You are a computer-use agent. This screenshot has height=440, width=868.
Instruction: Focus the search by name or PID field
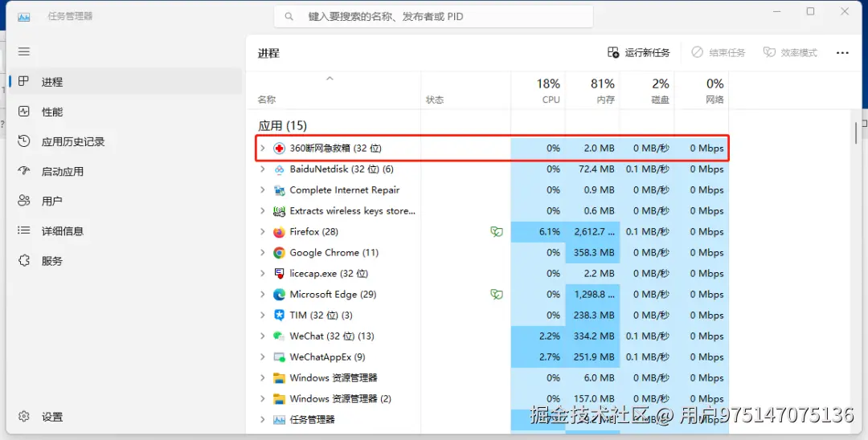point(433,17)
